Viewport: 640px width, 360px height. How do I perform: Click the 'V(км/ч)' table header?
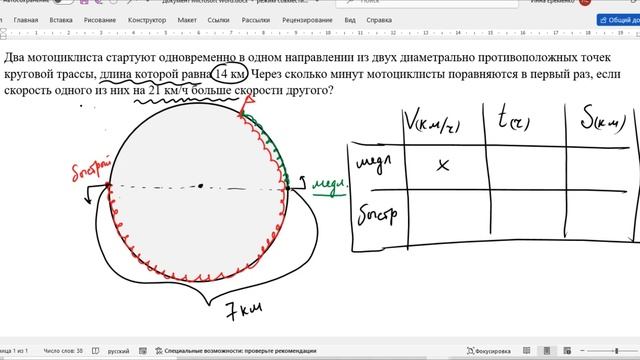(433, 121)
